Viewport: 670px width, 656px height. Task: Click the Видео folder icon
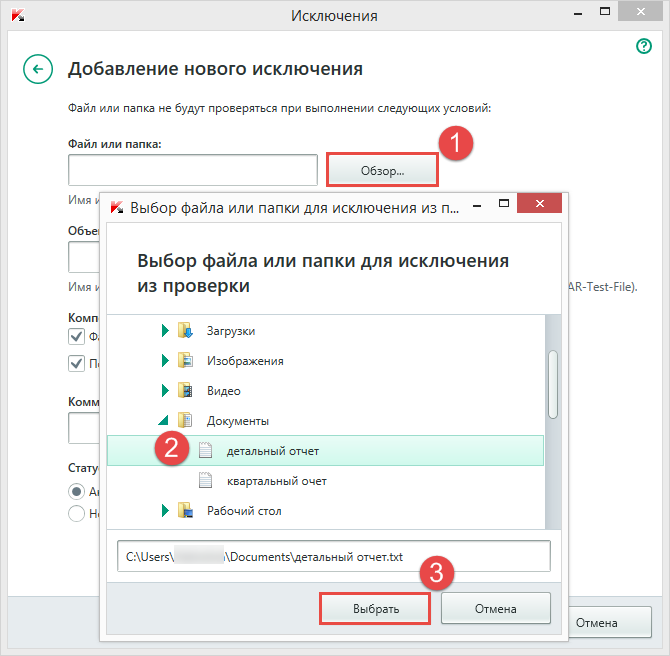coord(185,390)
